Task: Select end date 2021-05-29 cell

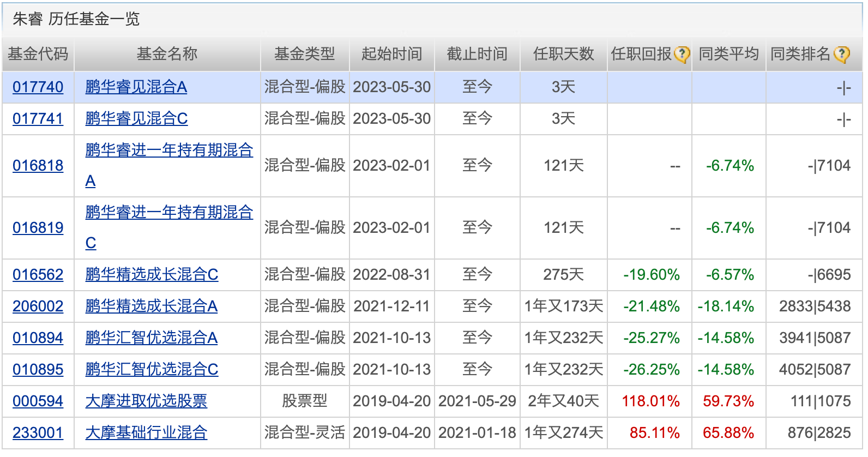Action: 477,401
